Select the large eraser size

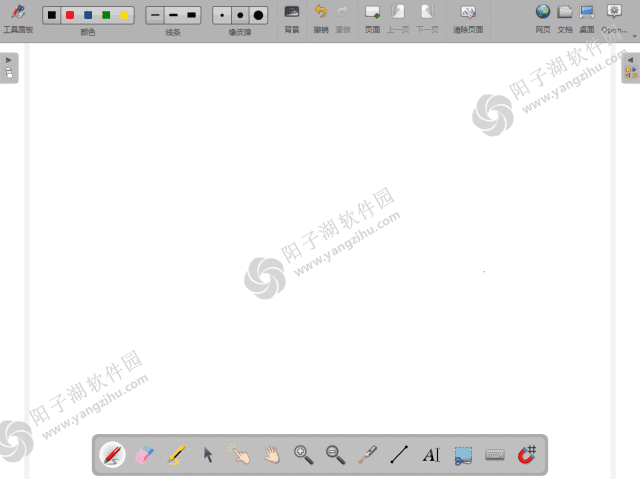[258, 15]
